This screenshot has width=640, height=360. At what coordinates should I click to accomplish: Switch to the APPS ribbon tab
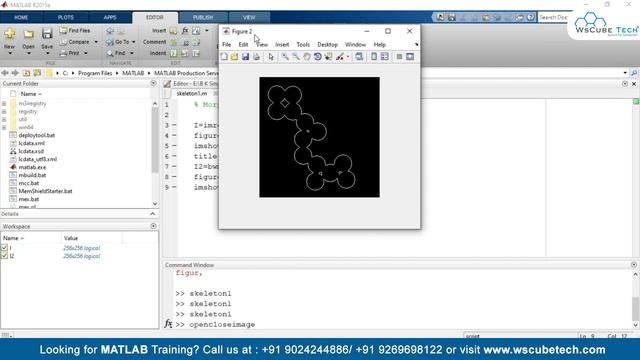pos(110,18)
